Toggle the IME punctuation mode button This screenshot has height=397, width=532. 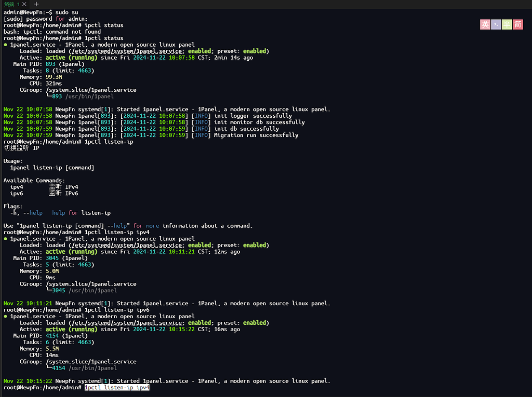click(x=496, y=24)
